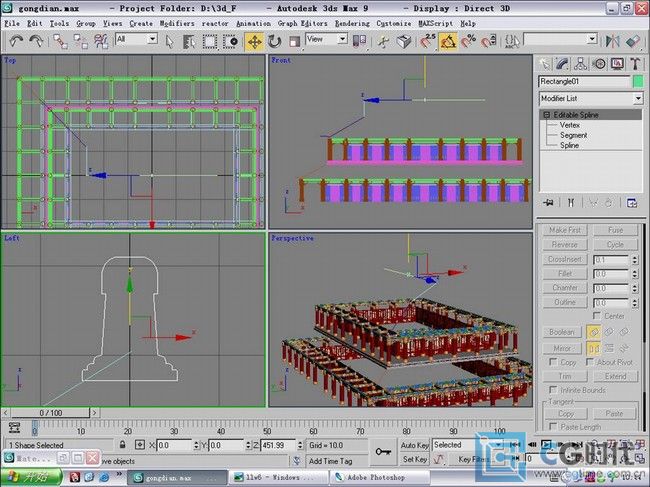
Task: Toggle Set Key mode button
Action: (415, 459)
